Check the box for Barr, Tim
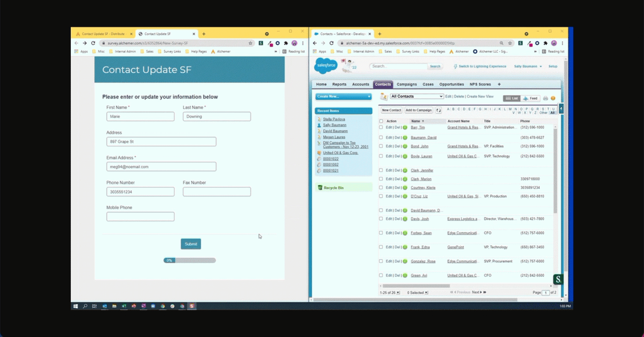 click(x=381, y=127)
